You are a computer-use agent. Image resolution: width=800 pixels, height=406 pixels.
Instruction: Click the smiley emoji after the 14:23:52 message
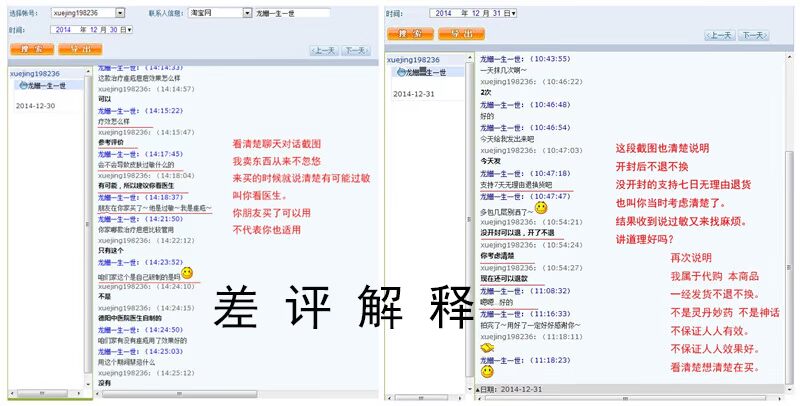pyautogui.click(x=187, y=273)
